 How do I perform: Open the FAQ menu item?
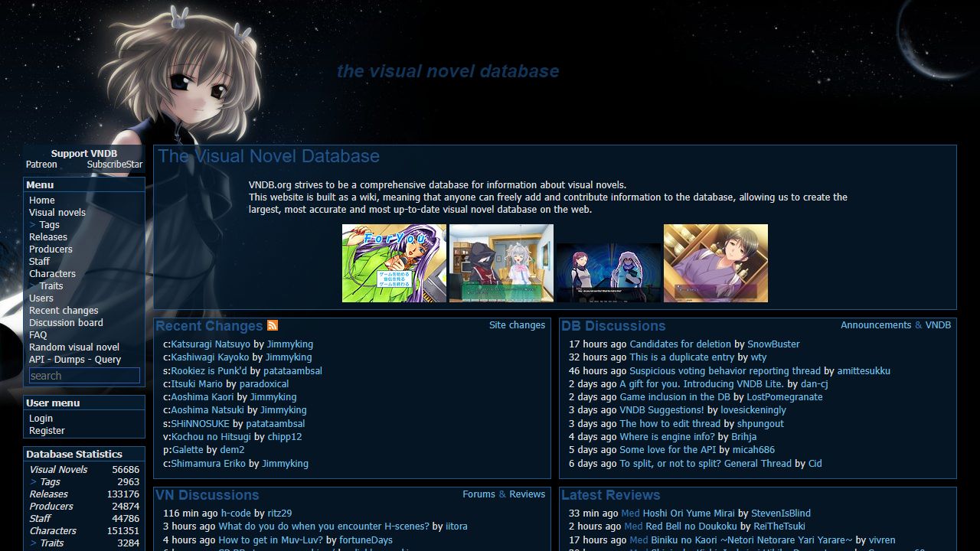click(x=38, y=335)
